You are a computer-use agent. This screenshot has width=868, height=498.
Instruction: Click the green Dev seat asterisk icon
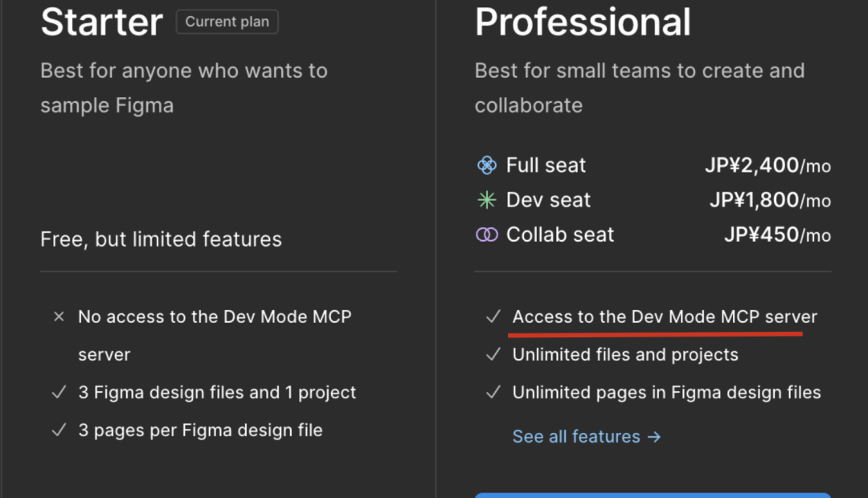point(486,200)
